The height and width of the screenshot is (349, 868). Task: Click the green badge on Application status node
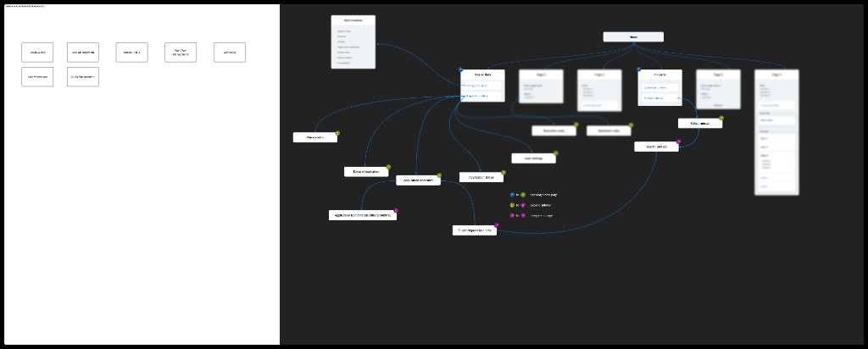coord(504,173)
